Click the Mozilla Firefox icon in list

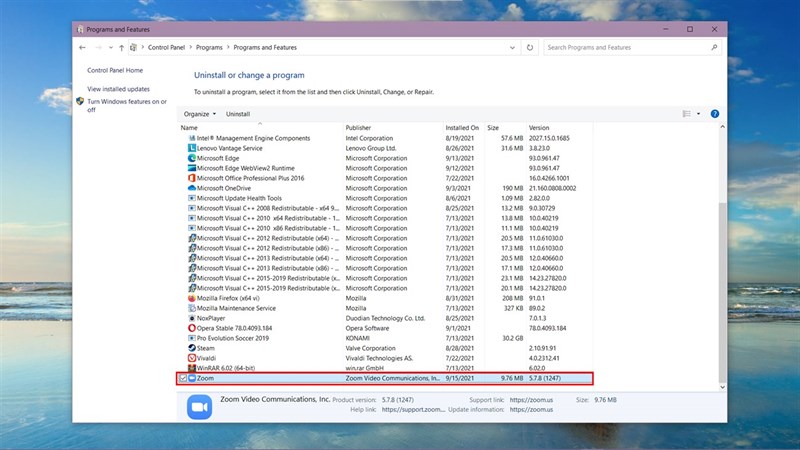pos(192,298)
